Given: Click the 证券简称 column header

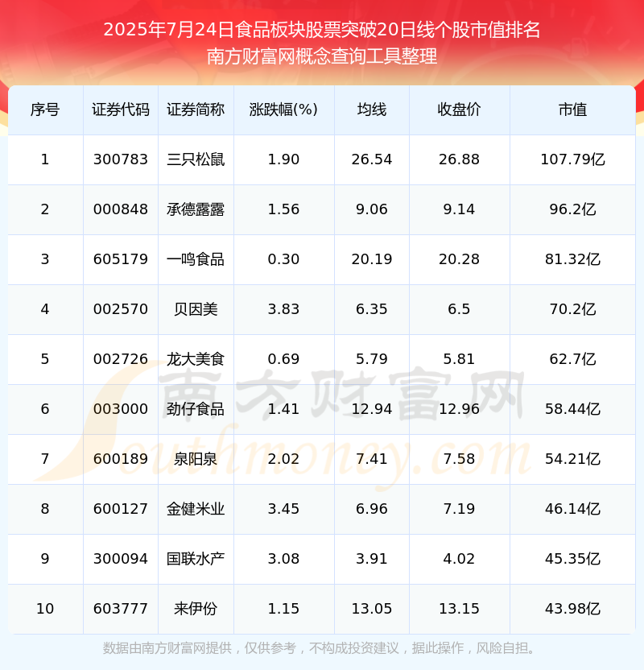Looking at the screenshot, I should click(x=196, y=110).
